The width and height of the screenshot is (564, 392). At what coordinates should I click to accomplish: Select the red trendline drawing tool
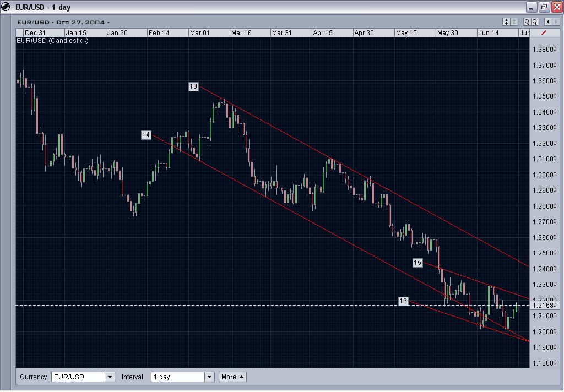[x=544, y=32]
